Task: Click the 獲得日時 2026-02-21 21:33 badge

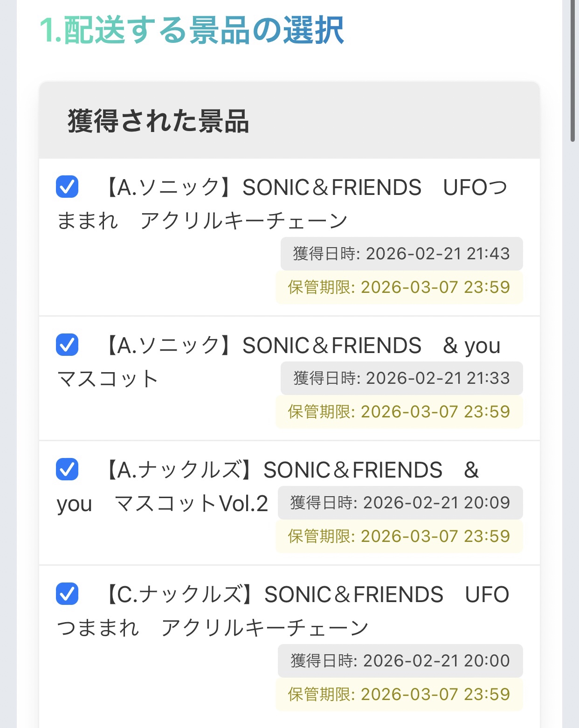Action: pos(401,378)
